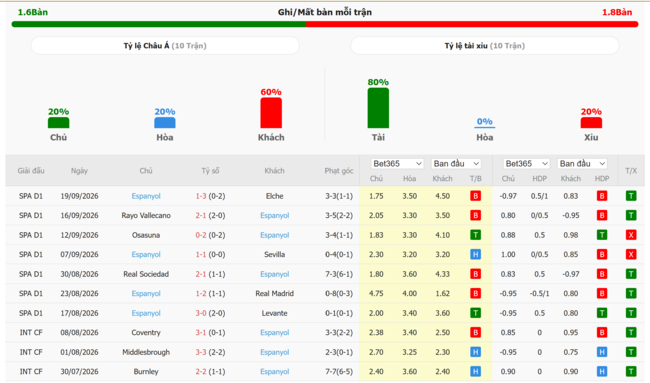650x383 pixels.
Task: Click INT CF league in Burnley row
Action: pos(31,371)
